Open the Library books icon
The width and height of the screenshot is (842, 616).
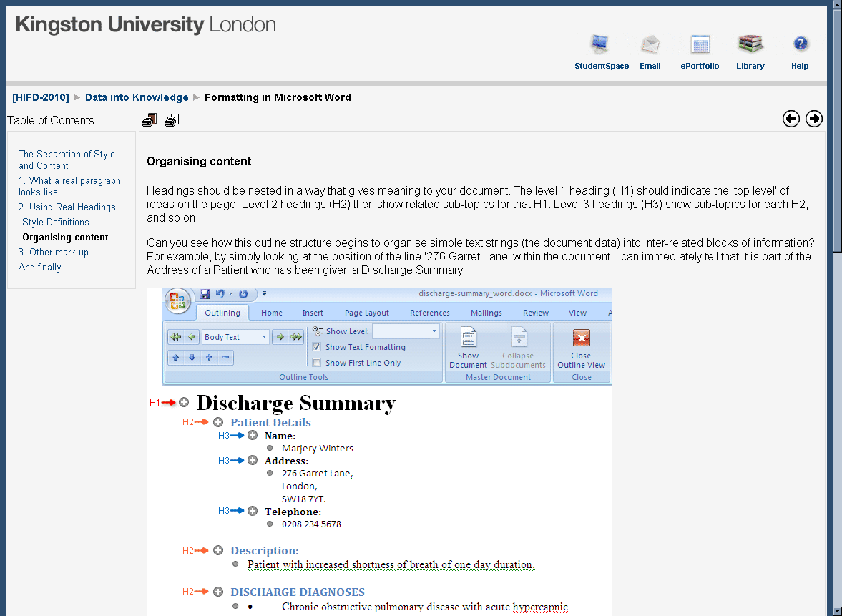point(750,44)
